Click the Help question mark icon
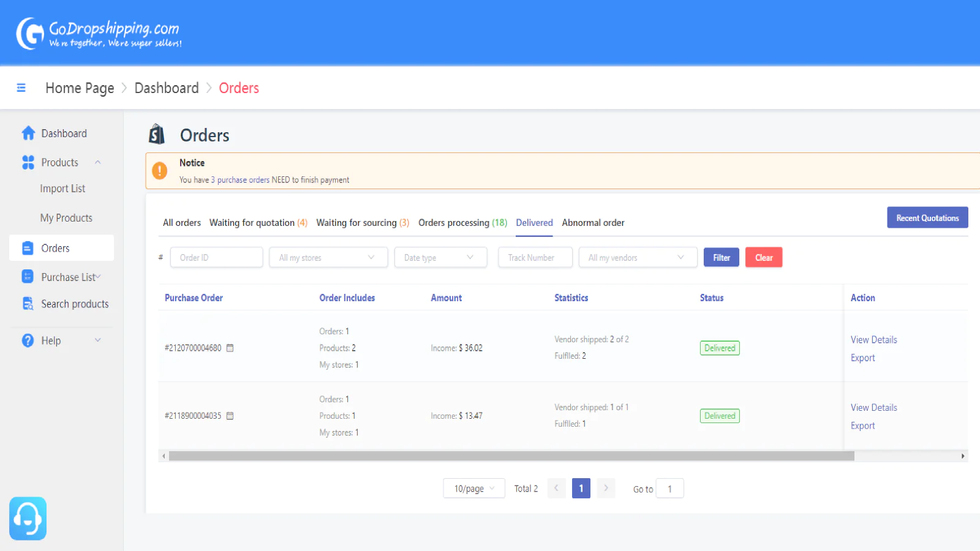This screenshot has height=551, width=980. 28,340
